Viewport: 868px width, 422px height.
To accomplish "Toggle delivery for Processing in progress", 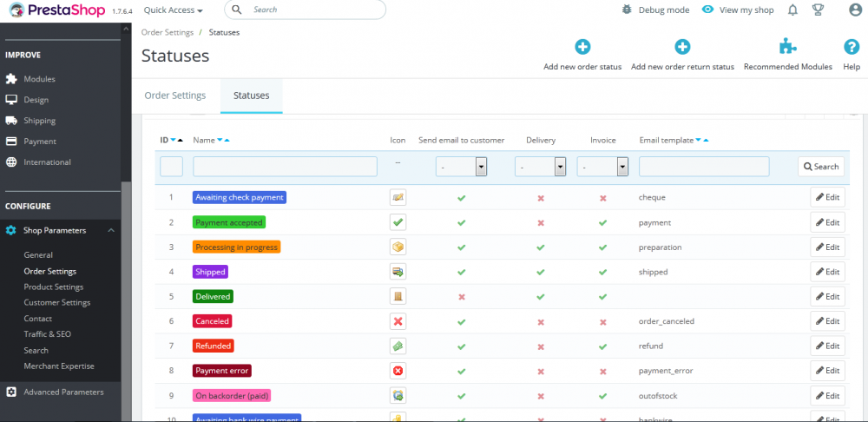I will point(541,247).
